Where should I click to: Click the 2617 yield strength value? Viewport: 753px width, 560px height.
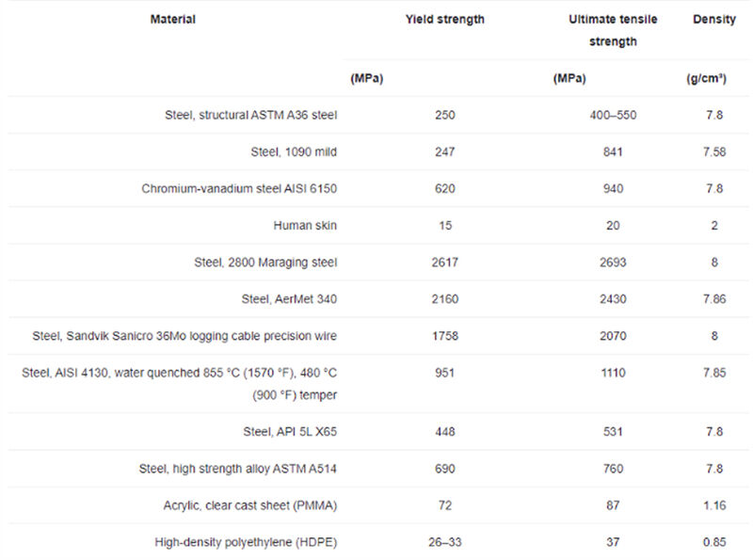444,263
